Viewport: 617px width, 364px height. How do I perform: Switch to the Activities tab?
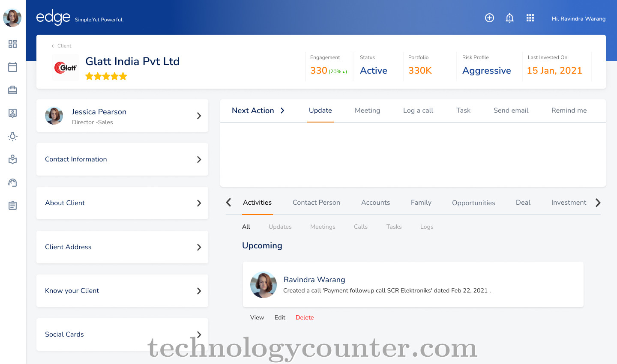(257, 203)
